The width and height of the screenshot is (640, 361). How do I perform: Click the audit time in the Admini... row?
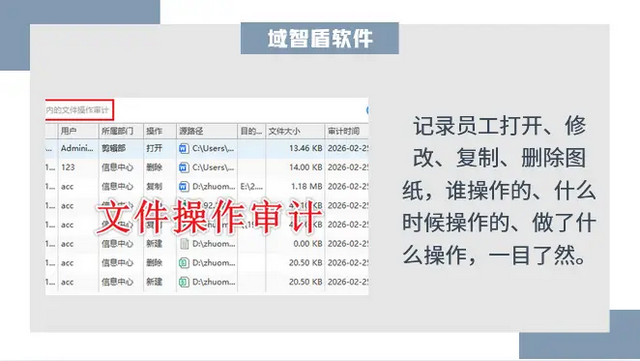point(348,148)
